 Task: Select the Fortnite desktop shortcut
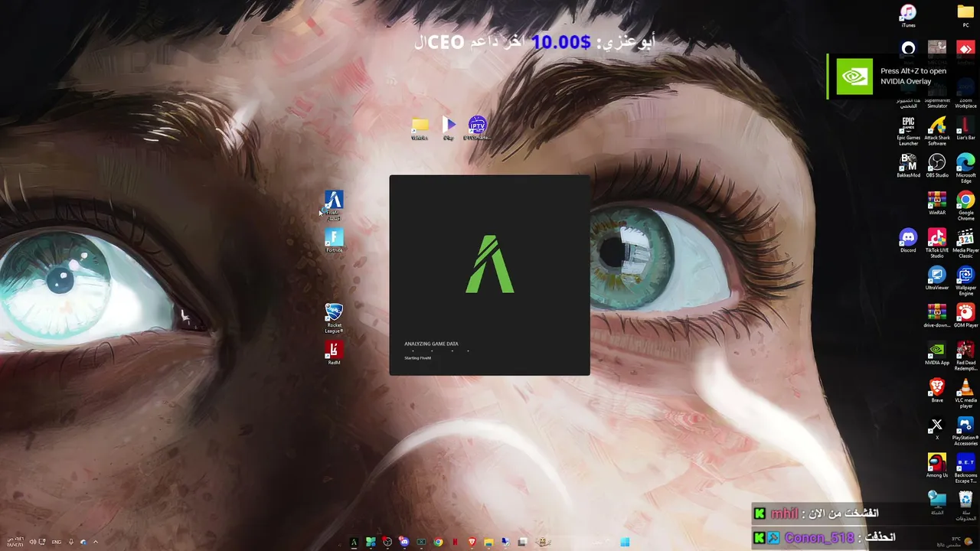click(334, 241)
